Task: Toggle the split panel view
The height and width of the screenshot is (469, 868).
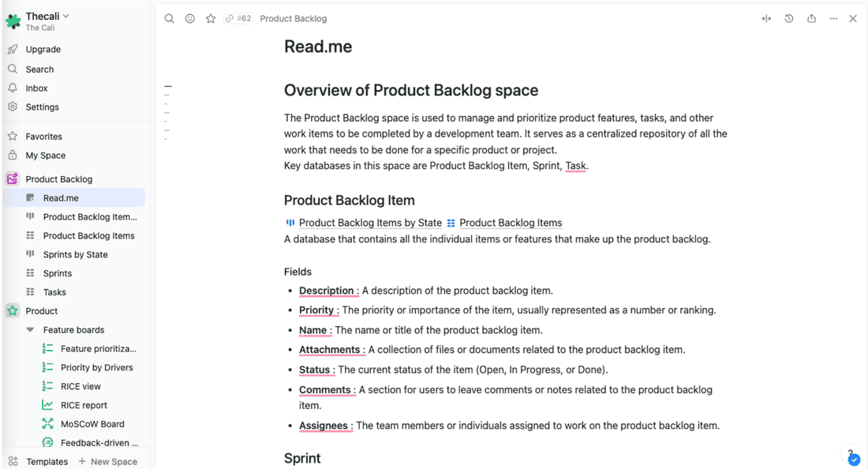Action: tap(765, 18)
